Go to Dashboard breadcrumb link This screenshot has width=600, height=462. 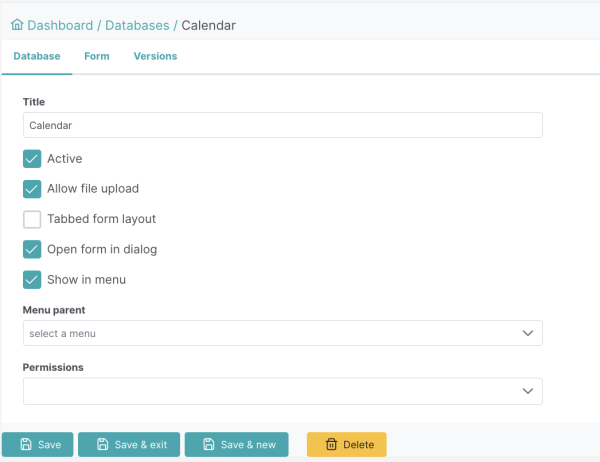click(60, 25)
